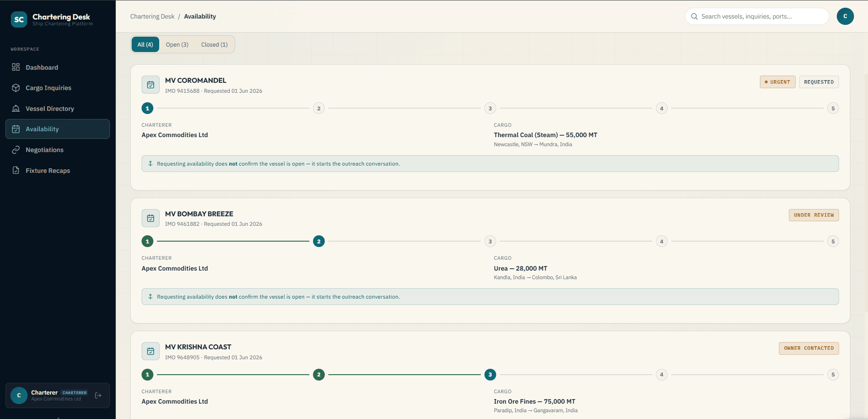The width and height of the screenshot is (868, 419).
Task: Click the MV COROMANDEL vessel title
Action: [x=195, y=81]
